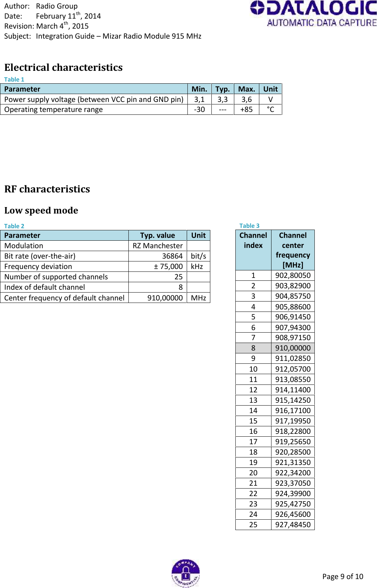Click the '925,42750' frequency cell

293,504
